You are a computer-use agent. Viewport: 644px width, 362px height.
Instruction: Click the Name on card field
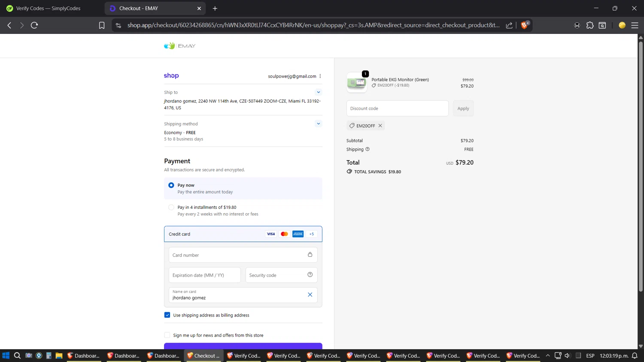click(243, 295)
